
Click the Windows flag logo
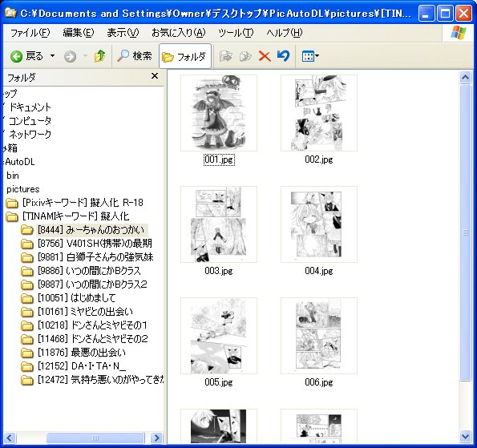click(459, 33)
